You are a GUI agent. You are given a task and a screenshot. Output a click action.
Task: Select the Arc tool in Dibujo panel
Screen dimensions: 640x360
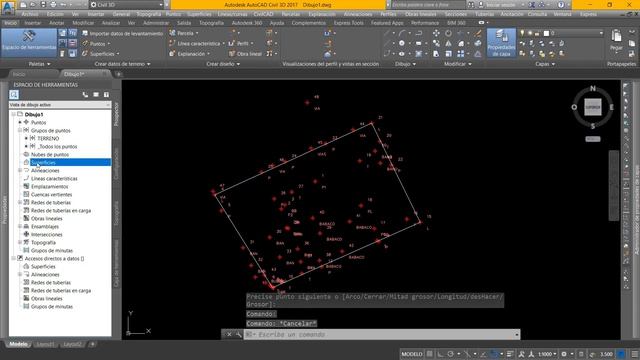pyautogui.click(x=402, y=33)
